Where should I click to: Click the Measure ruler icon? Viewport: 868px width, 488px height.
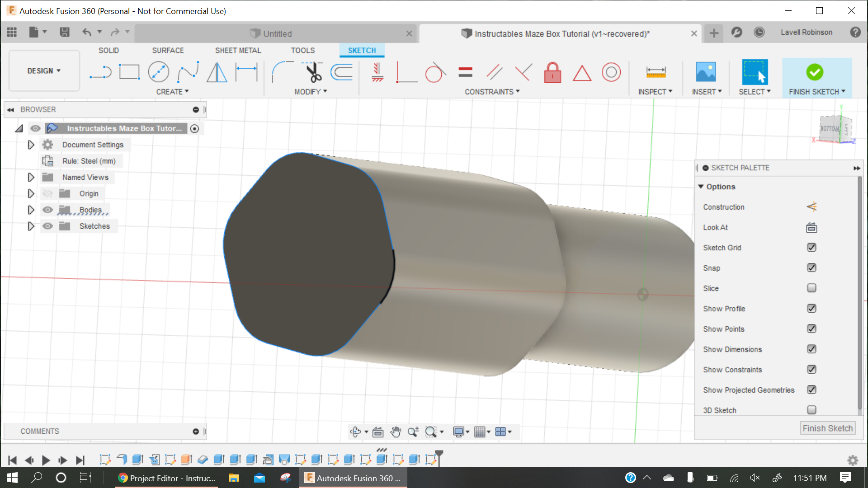click(x=656, y=72)
